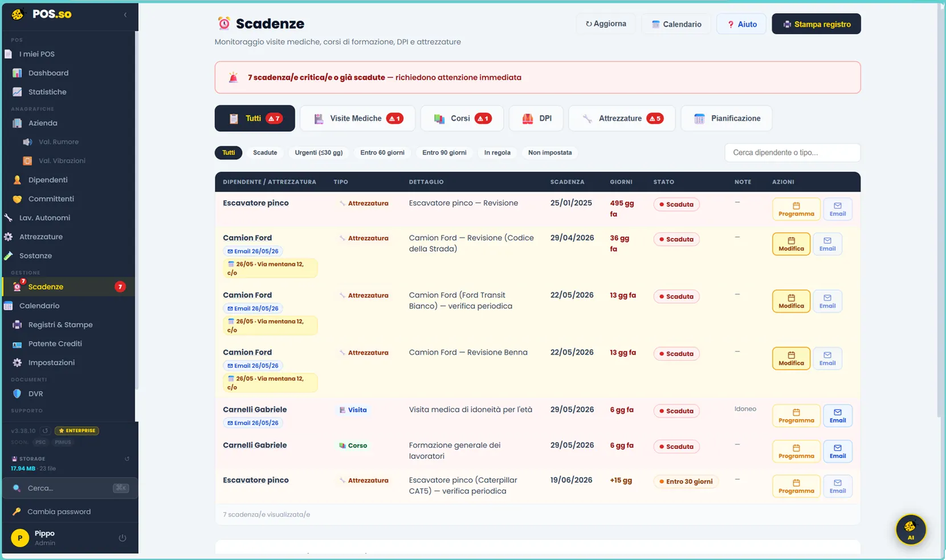
Task: Click the version refresh icon beside v3.38.10
Action: 45,431
